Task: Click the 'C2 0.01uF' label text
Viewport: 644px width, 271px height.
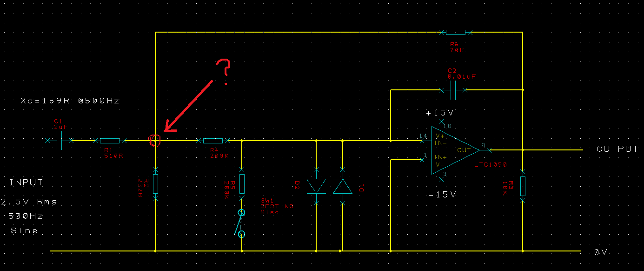Action: (462, 74)
